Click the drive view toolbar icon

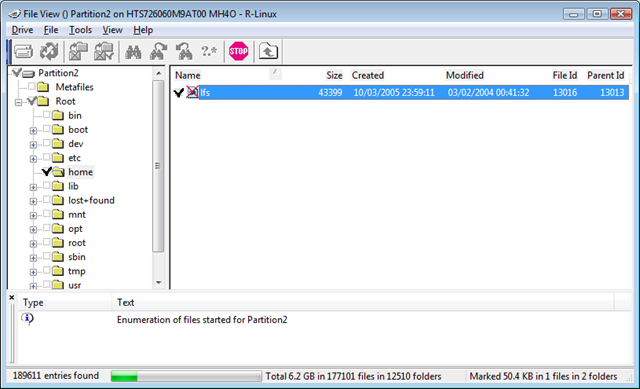[23, 51]
